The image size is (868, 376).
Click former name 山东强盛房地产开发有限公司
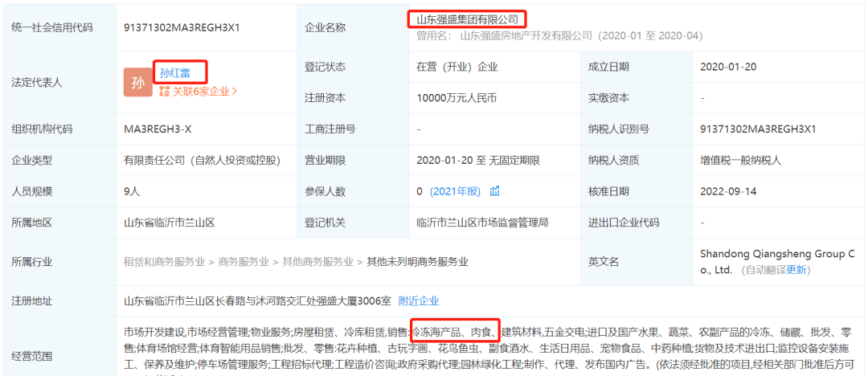click(x=526, y=36)
